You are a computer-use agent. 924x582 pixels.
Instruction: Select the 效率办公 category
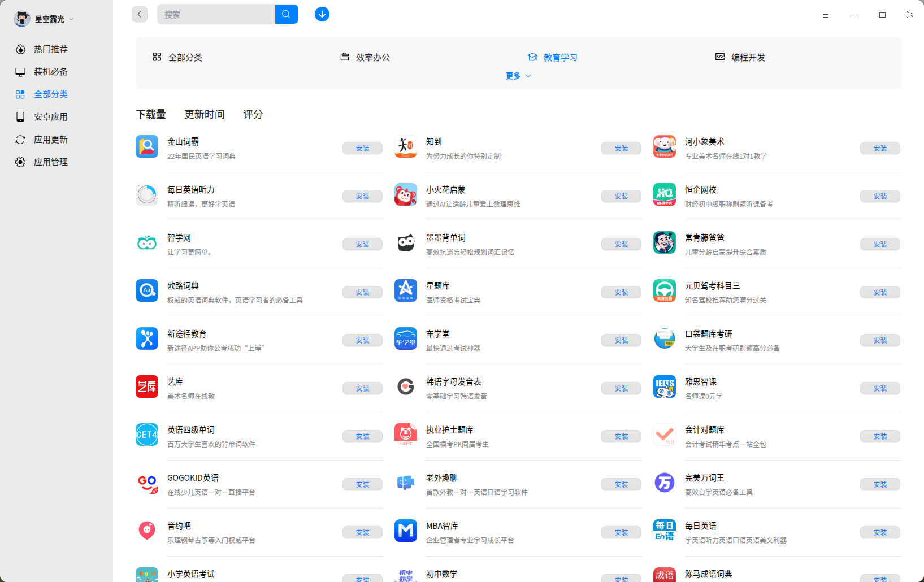click(x=365, y=57)
